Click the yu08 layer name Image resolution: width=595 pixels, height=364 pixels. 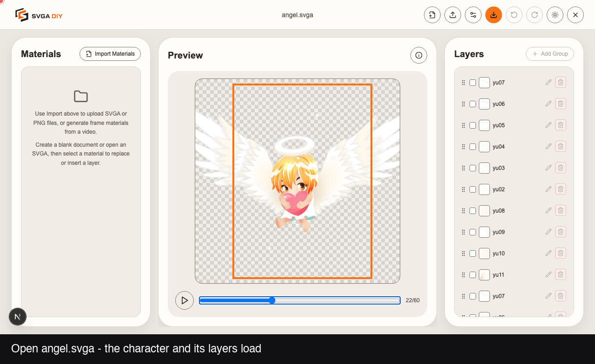pyautogui.click(x=498, y=211)
